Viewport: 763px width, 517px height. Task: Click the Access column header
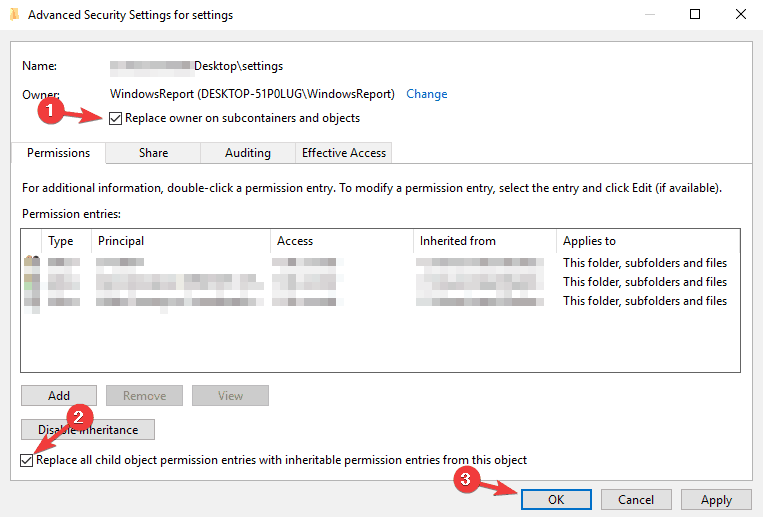(x=342, y=241)
